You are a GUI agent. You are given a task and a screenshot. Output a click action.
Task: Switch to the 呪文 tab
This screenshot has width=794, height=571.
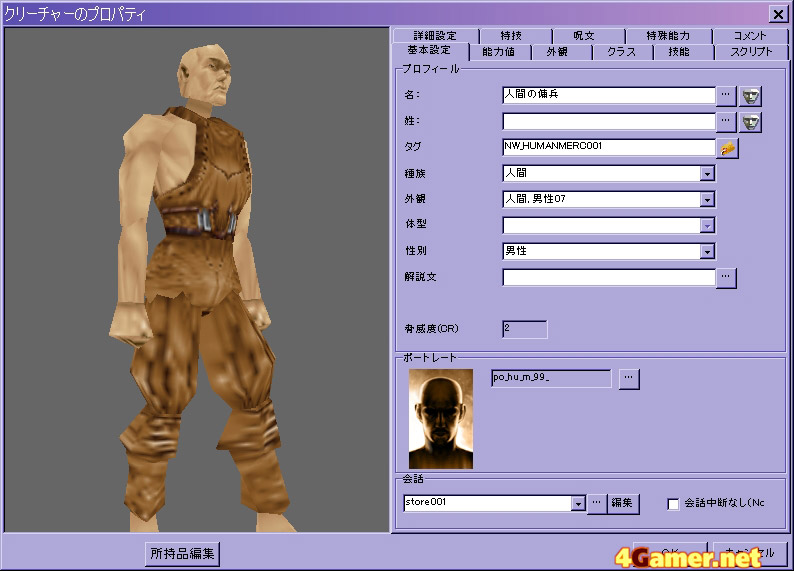(588, 35)
